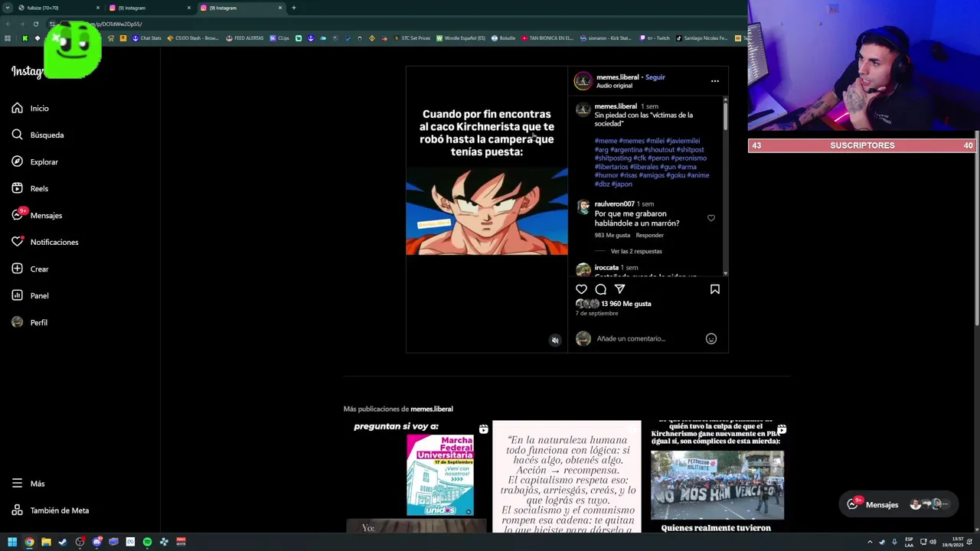Screen dimensions: 980x551
Task: Open the CS:GO Stash bookmark
Action: tap(193, 38)
